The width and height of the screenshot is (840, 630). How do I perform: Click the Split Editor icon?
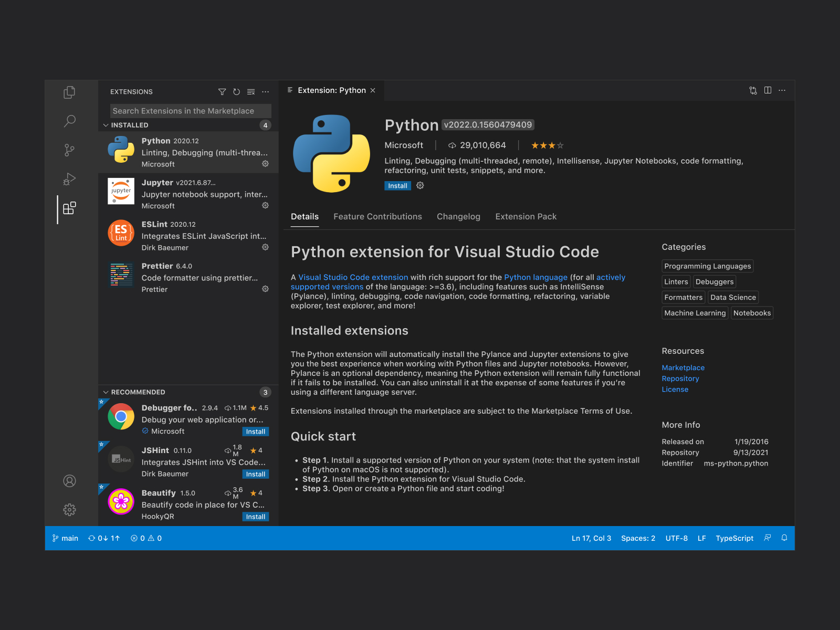pos(768,90)
